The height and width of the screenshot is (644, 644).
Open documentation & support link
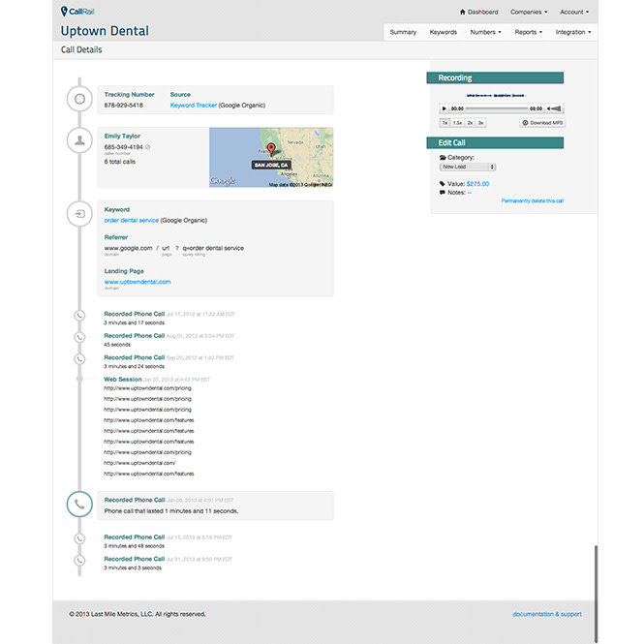[x=547, y=614]
